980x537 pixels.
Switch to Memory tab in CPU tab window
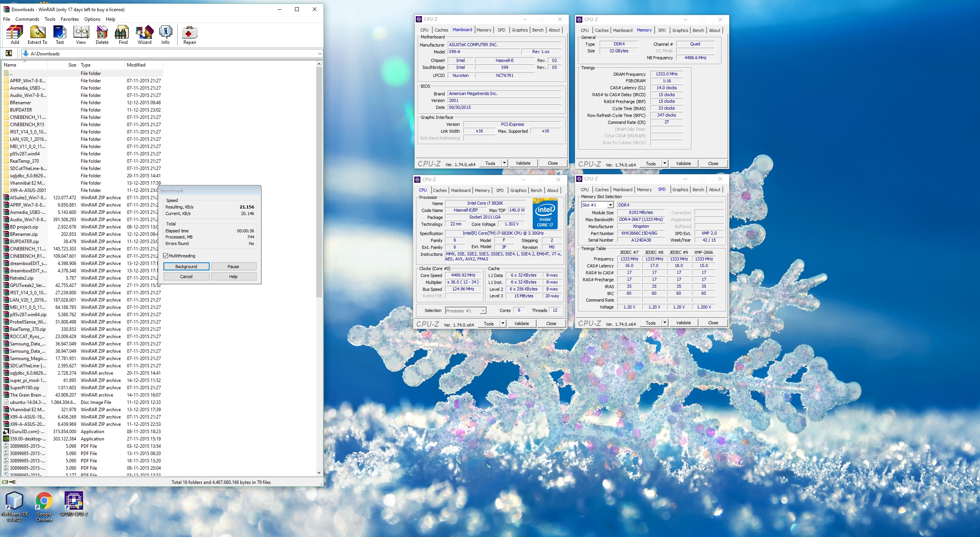coord(482,190)
